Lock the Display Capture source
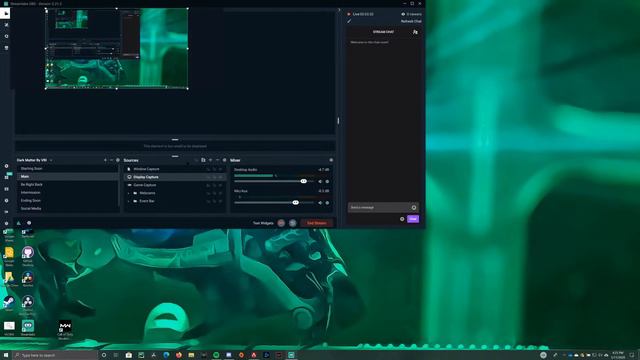Screen dimensions: 640x360 tap(214, 177)
